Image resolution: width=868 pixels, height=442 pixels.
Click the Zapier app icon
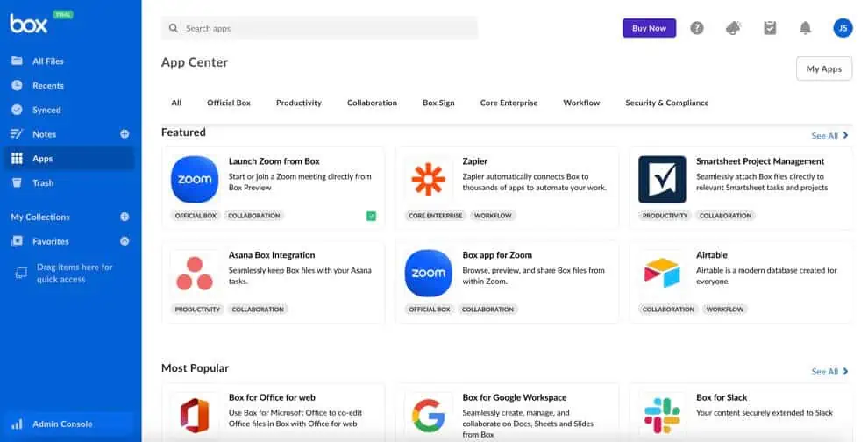[x=428, y=180]
